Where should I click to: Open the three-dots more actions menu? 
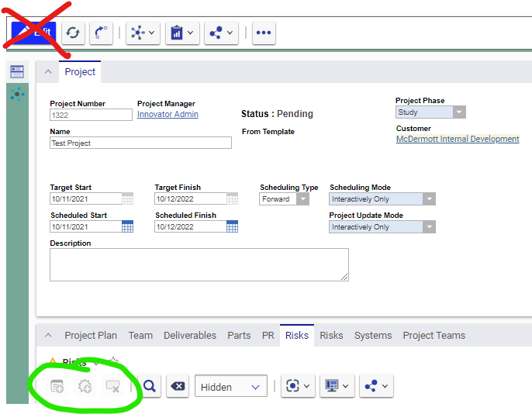[x=264, y=33]
